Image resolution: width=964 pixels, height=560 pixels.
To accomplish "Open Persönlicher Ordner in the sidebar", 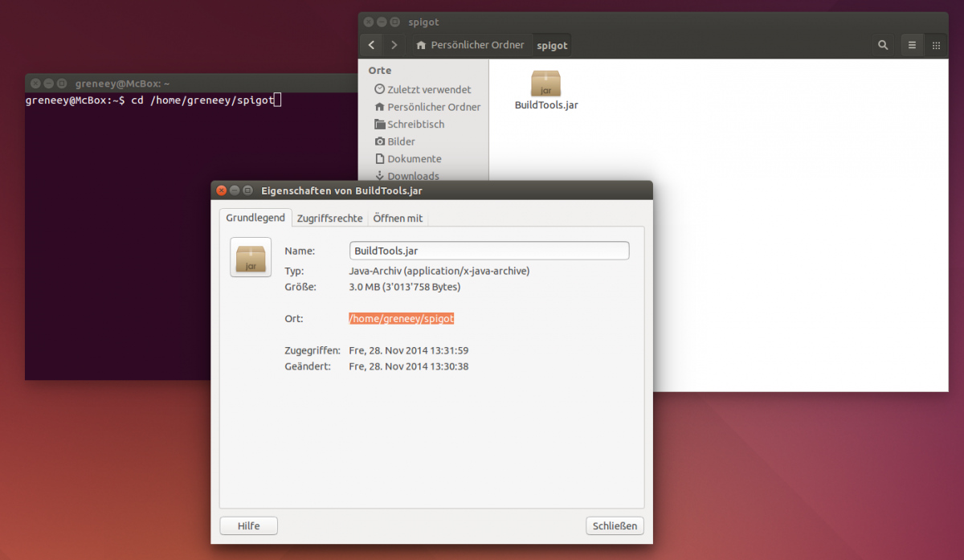I will [427, 107].
